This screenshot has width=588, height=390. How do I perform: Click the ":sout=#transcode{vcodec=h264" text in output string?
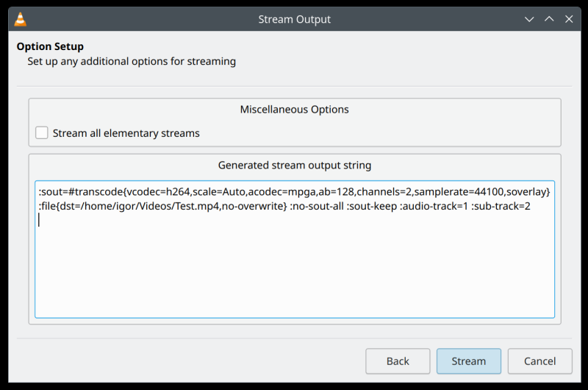pyautogui.click(x=114, y=192)
